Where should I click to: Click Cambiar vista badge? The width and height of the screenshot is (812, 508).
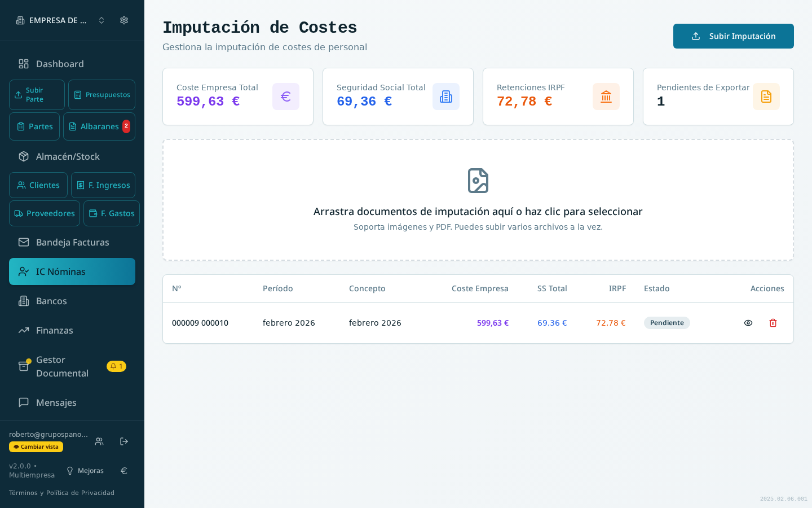click(36, 446)
